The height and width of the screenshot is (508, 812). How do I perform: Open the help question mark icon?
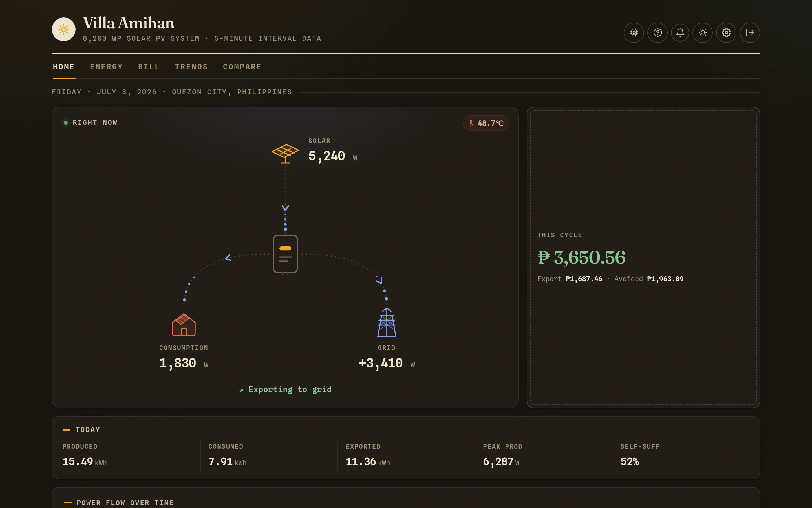(x=657, y=32)
